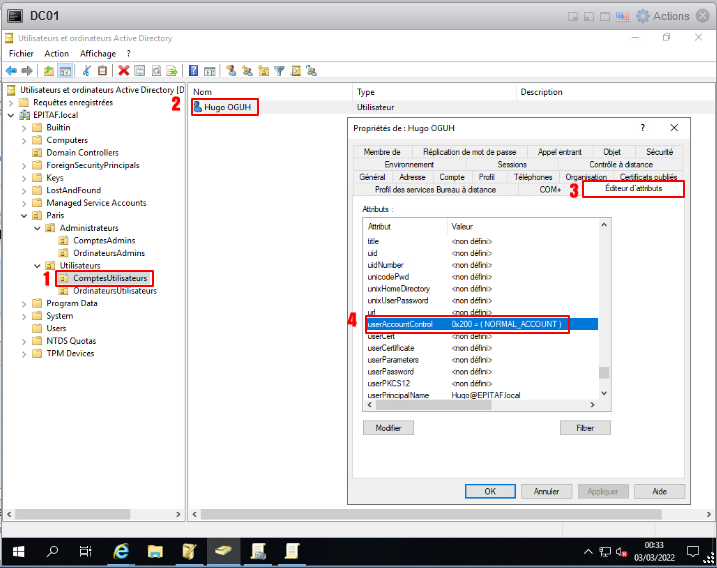717x568 pixels.
Task: Expand the Builtin container
Action: pyautogui.click(x=24, y=128)
